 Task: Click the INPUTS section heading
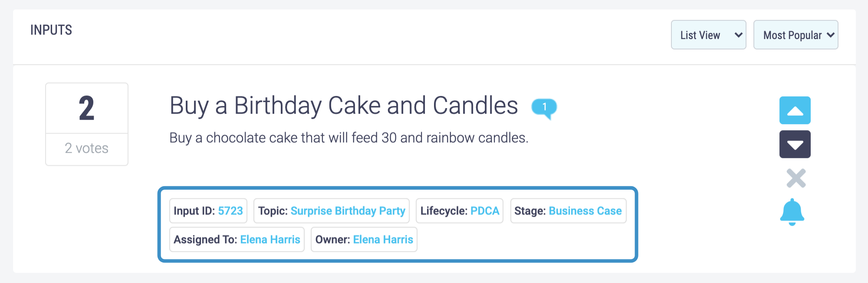[51, 30]
